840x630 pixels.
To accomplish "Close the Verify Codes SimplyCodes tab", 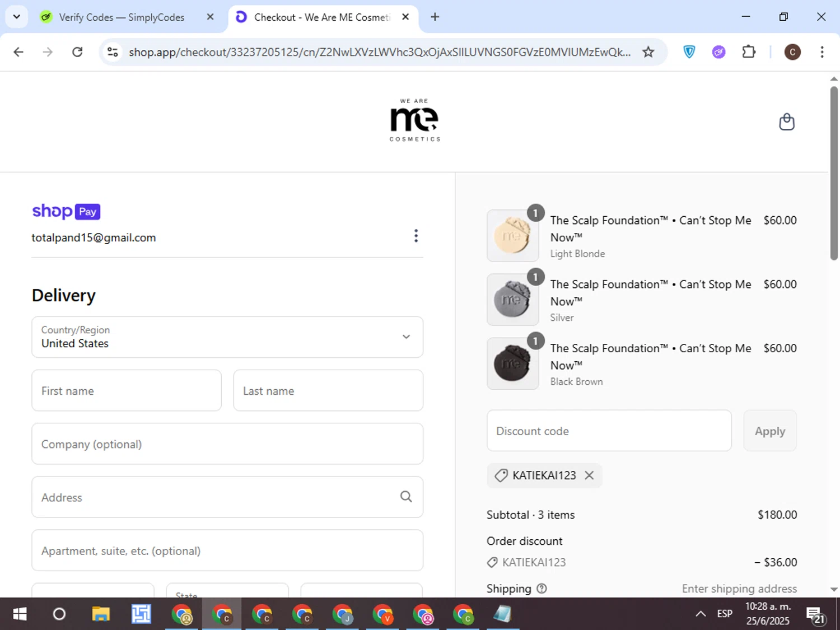I will [210, 17].
